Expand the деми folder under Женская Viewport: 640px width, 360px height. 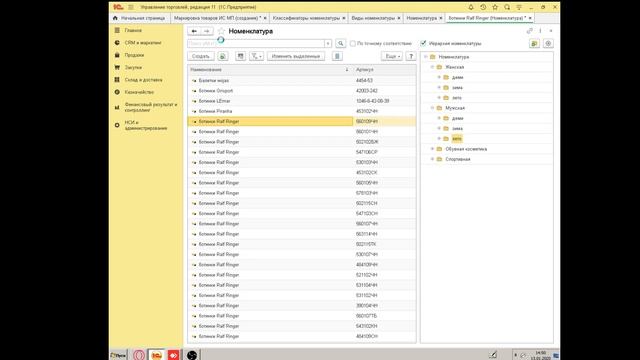(x=439, y=77)
